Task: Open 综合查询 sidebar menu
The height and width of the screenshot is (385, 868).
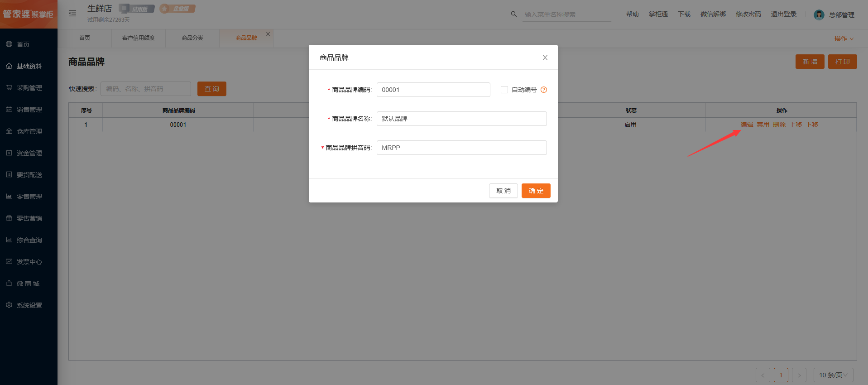Action: (x=29, y=240)
